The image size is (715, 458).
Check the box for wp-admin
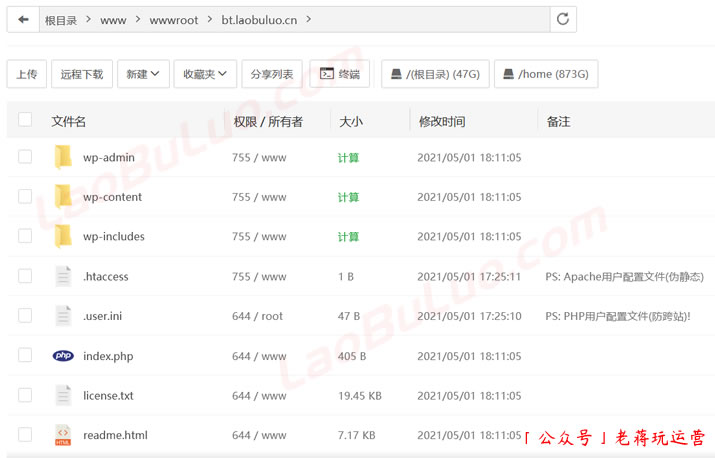pos(25,157)
